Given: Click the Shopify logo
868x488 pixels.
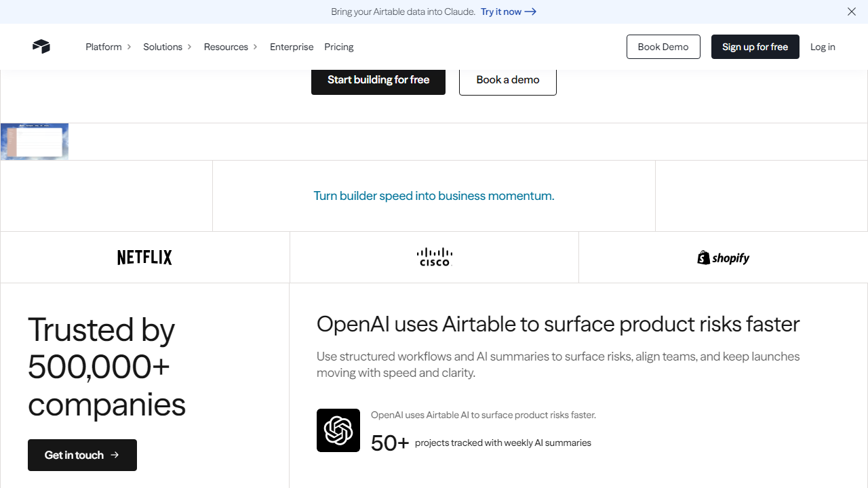Looking at the screenshot, I should (724, 258).
